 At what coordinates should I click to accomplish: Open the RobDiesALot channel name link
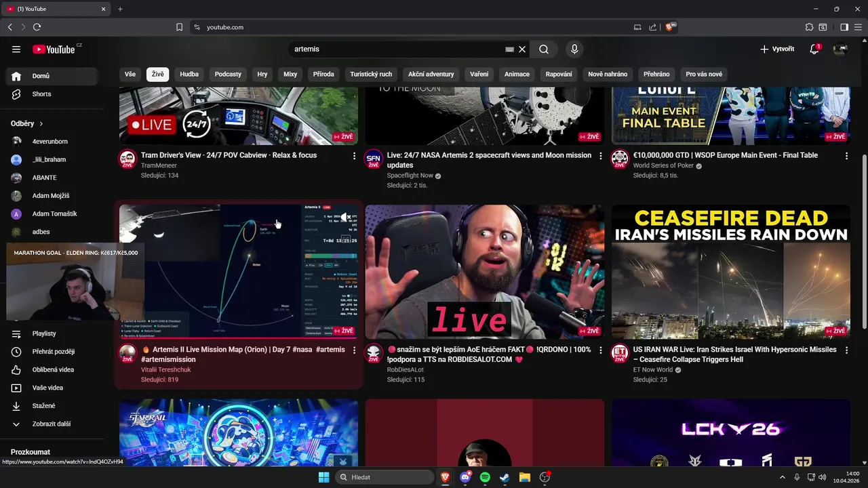(406, 370)
